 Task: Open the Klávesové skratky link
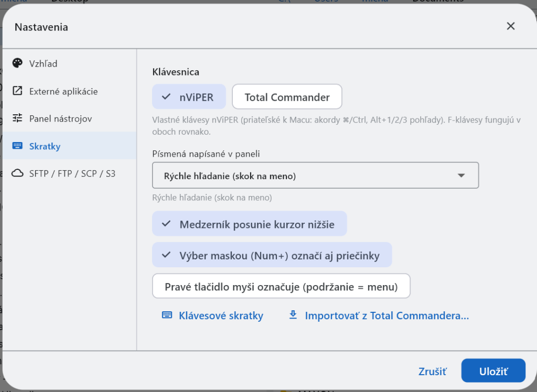point(213,315)
